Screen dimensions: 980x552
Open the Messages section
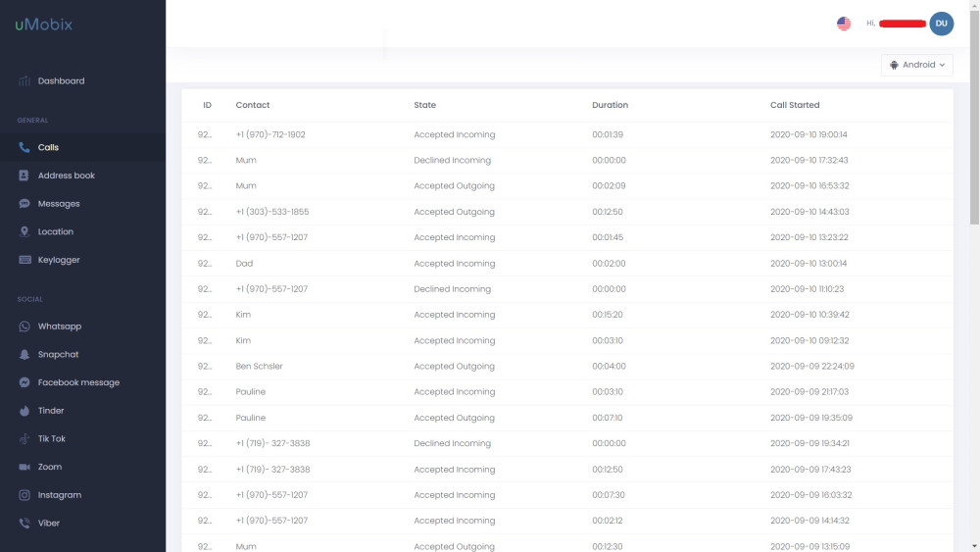pyautogui.click(x=59, y=203)
